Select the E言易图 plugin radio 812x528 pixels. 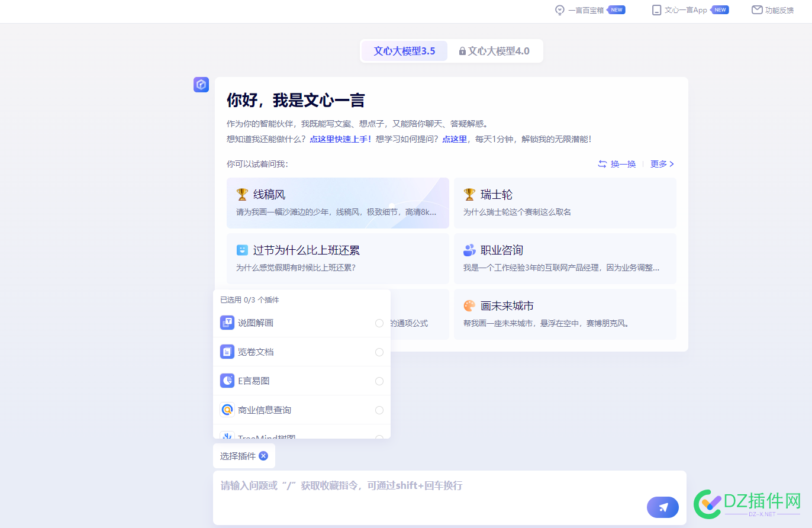(x=379, y=381)
